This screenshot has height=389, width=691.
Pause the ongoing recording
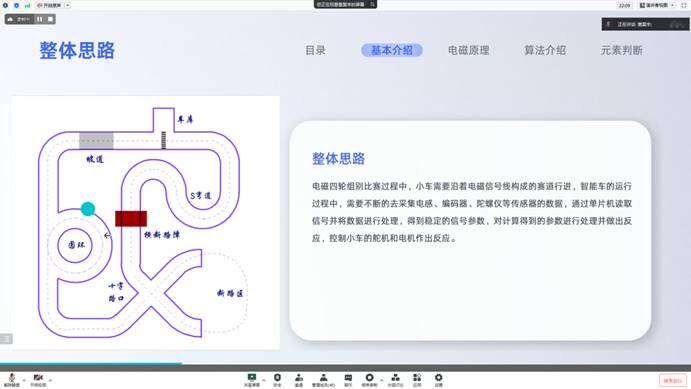[40, 19]
